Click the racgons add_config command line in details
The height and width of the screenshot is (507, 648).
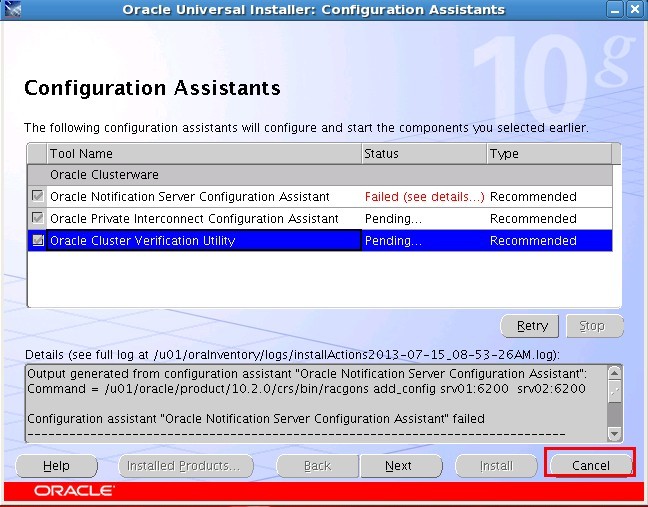click(306, 389)
